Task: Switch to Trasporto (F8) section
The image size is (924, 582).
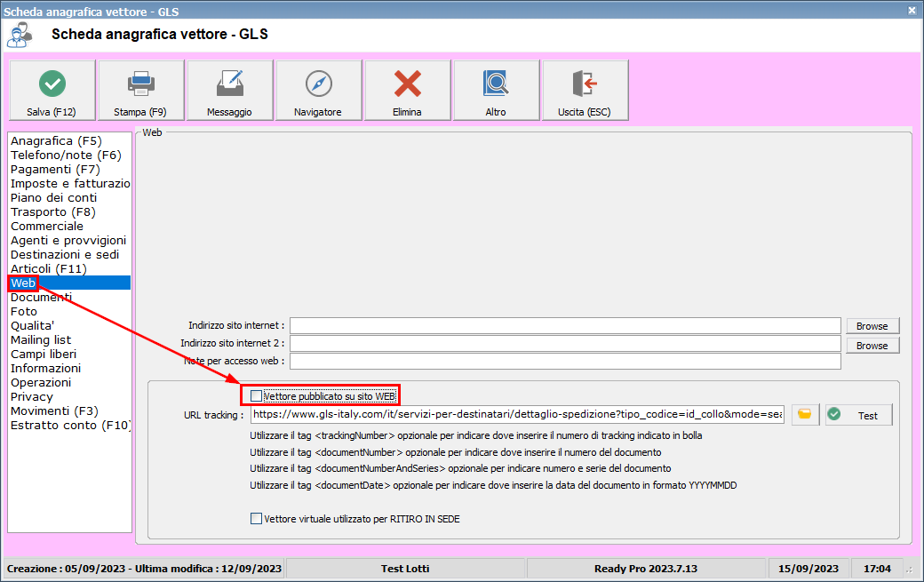Action: pos(69,211)
